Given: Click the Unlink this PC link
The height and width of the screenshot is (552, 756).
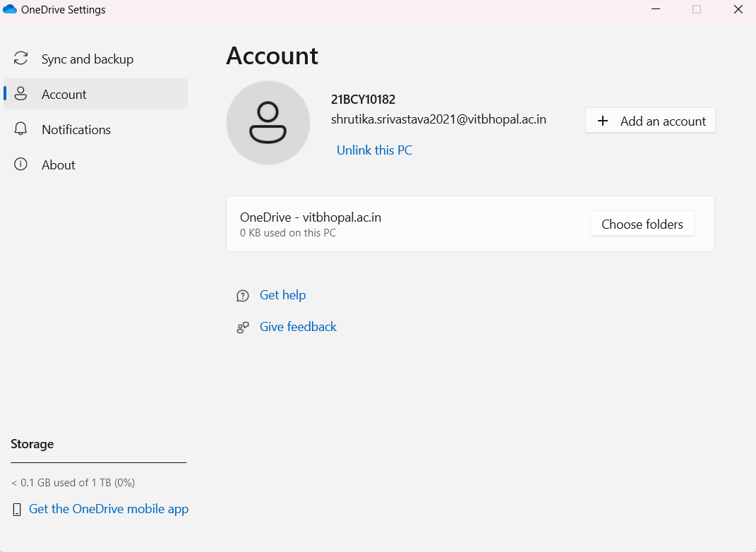Looking at the screenshot, I should 374,150.
